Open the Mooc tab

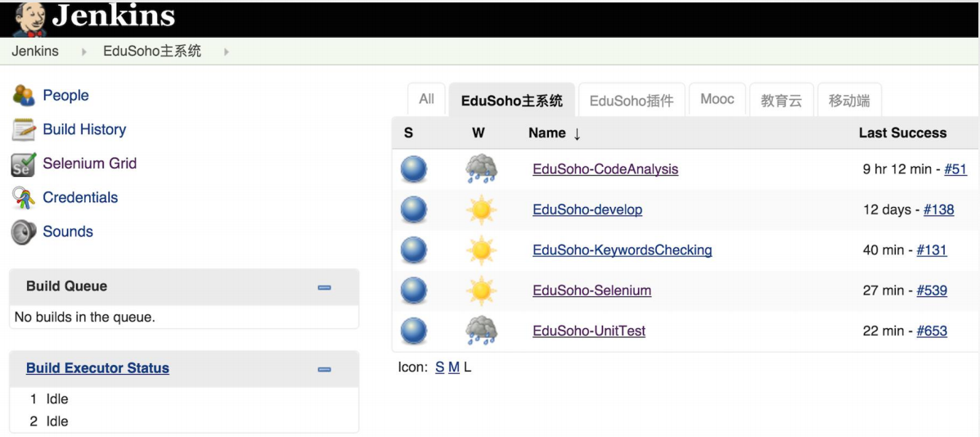point(717,99)
